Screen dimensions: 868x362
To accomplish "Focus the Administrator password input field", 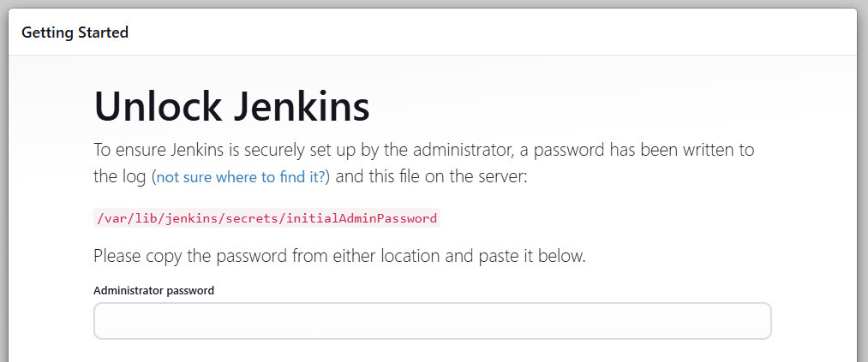I will 432,321.
